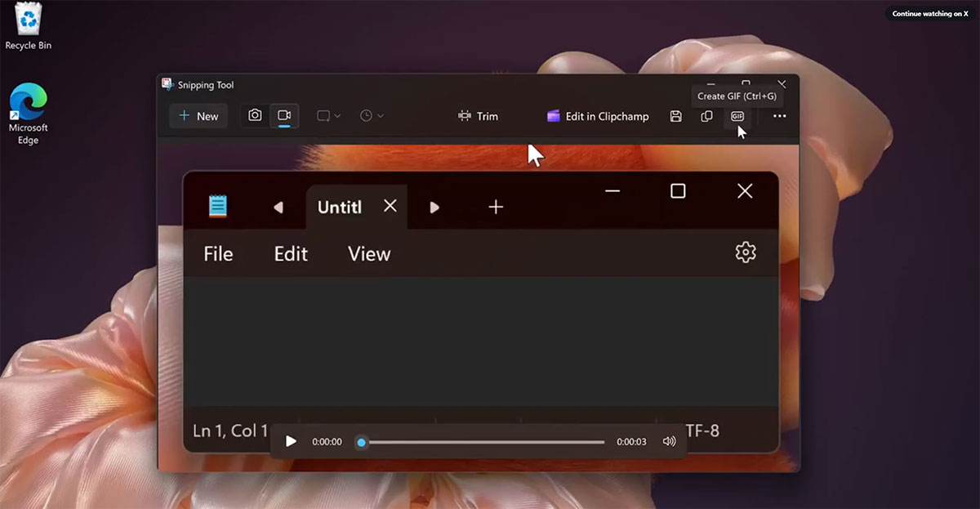
Task: Edit the recording in Clipchamp
Action: coord(597,116)
